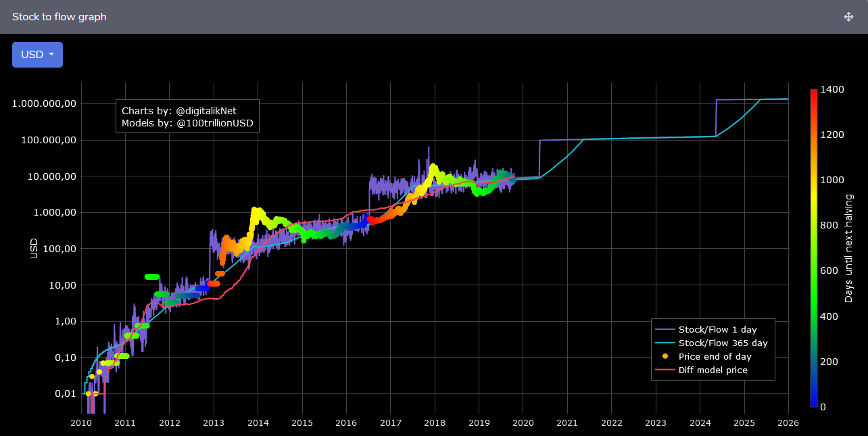
Task: Click the move panel icon in header
Action: pyautogui.click(x=848, y=17)
